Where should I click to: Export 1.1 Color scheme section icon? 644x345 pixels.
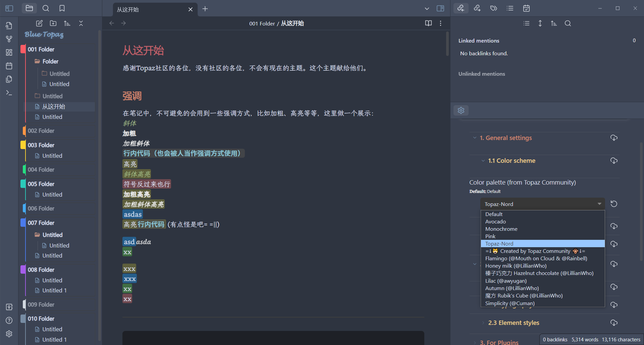614,161
